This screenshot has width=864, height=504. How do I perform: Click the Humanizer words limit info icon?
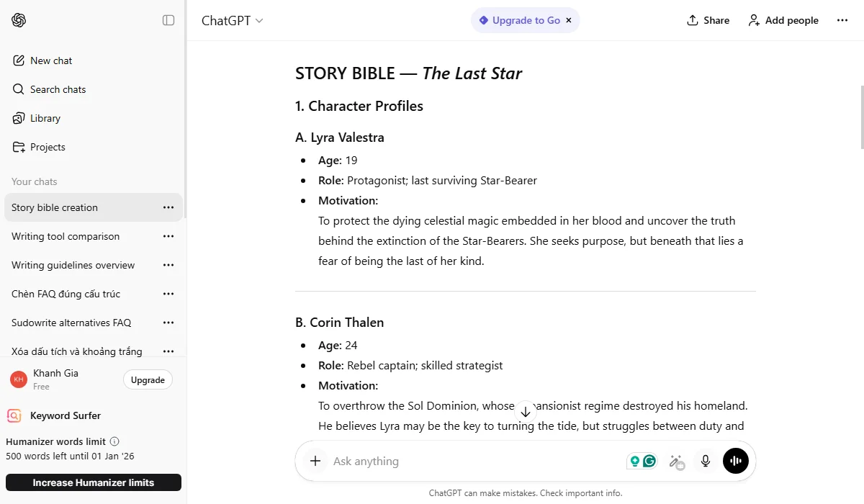pos(115,441)
